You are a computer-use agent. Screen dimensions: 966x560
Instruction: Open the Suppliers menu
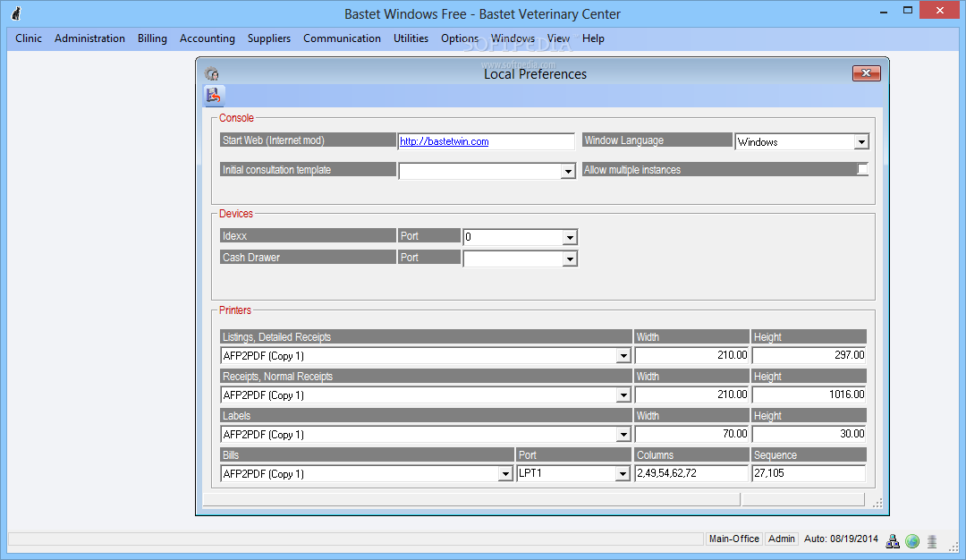click(x=269, y=38)
